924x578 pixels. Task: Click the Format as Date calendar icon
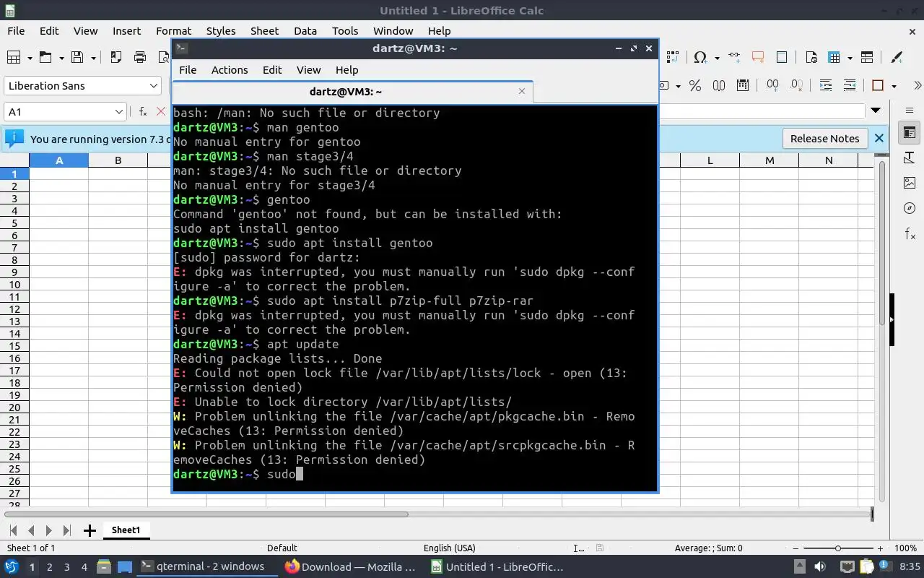(743, 85)
